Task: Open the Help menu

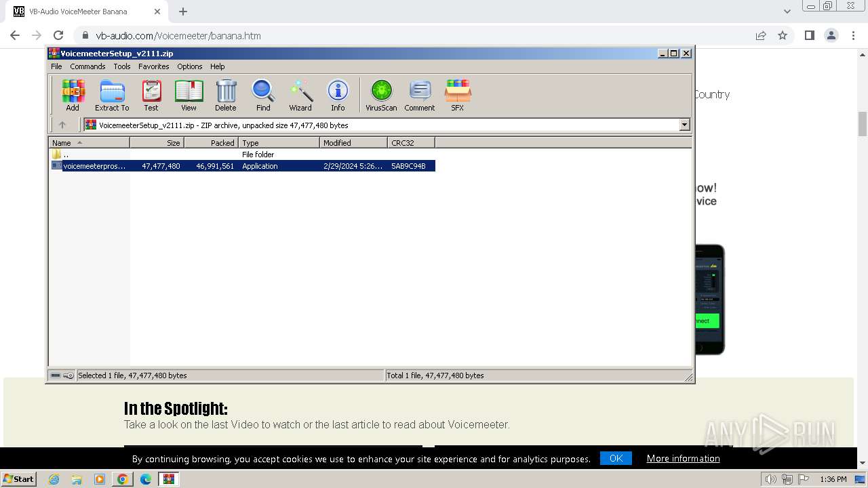Action: 217,66
